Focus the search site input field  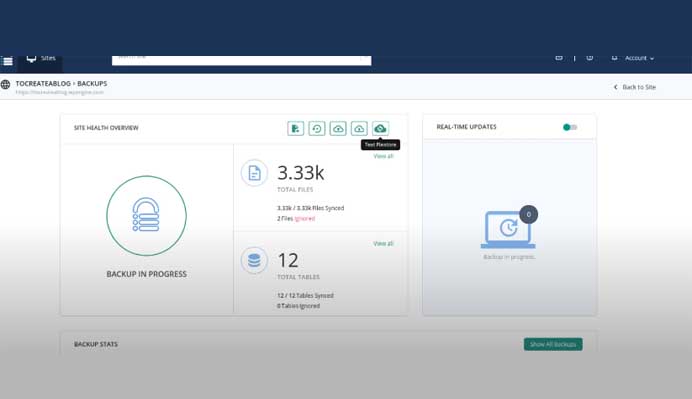(x=241, y=60)
